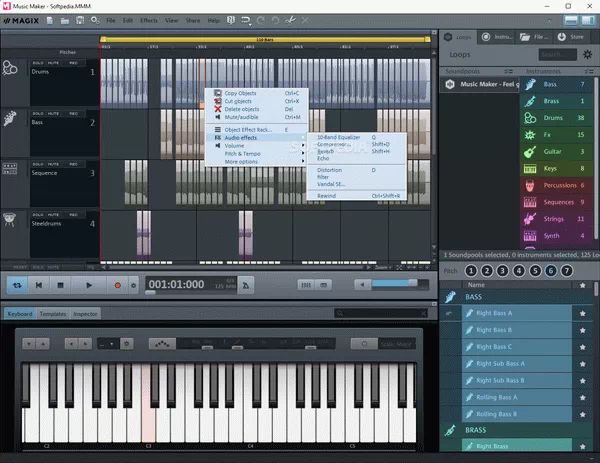Image resolution: width=600 pixels, height=463 pixels.
Task: Start playback with the play button
Action: coord(89,285)
